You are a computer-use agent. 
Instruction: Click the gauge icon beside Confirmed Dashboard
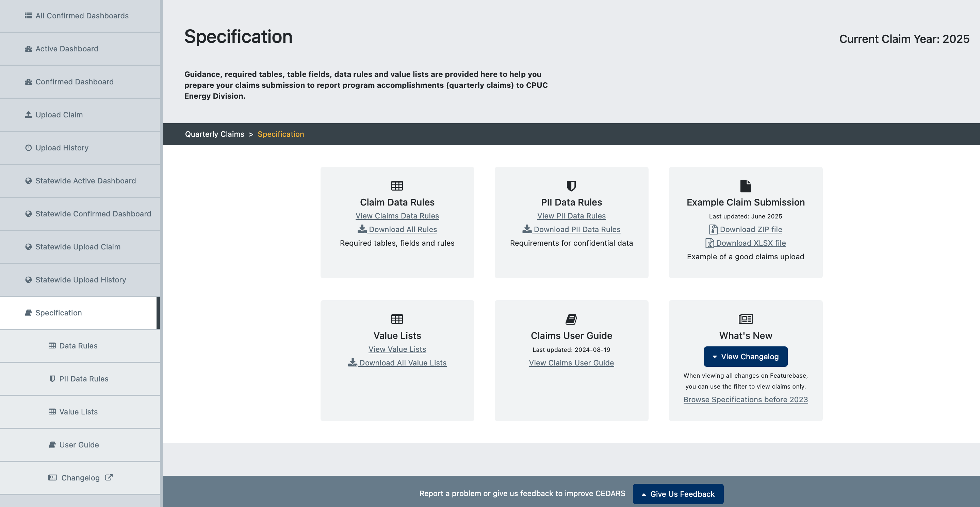click(x=29, y=82)
